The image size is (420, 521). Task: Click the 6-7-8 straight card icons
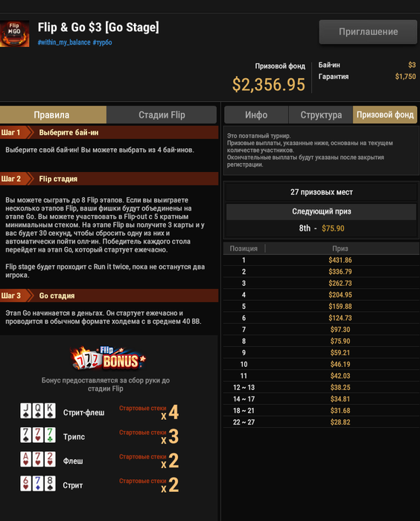point(38,484)
